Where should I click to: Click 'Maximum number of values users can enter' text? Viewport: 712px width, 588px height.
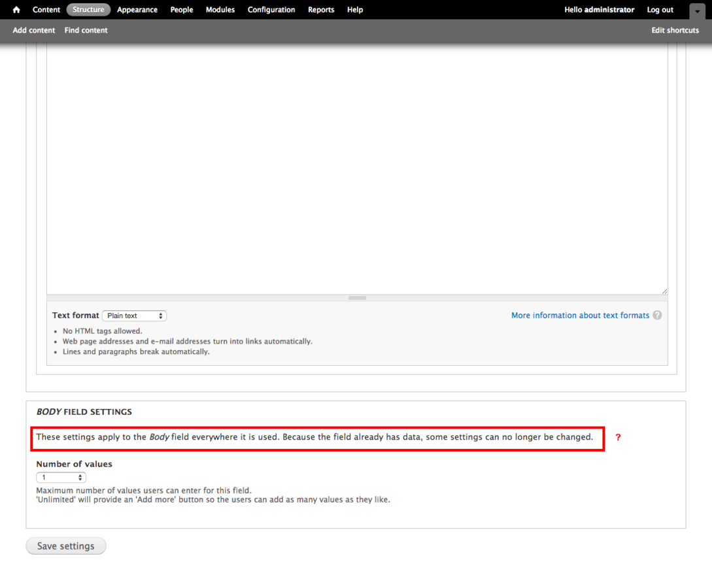coord(144,491)
